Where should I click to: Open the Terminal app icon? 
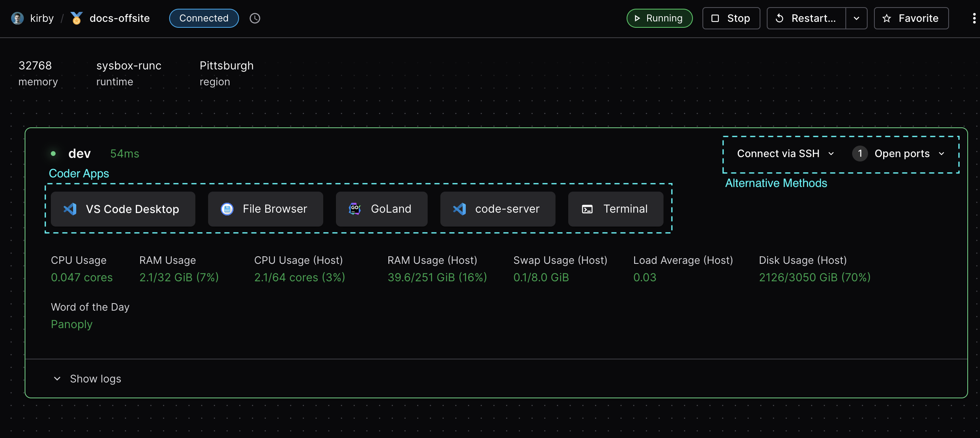(587, 209)
